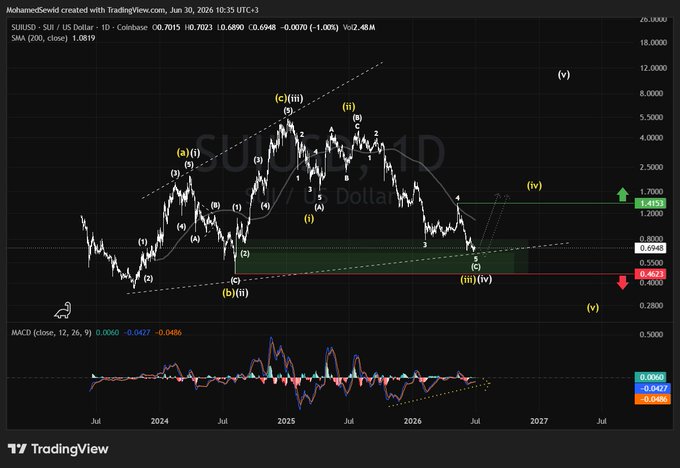Click the 2026 time axis label
This screenshot has height=468, width=680.
click(412, 421)
